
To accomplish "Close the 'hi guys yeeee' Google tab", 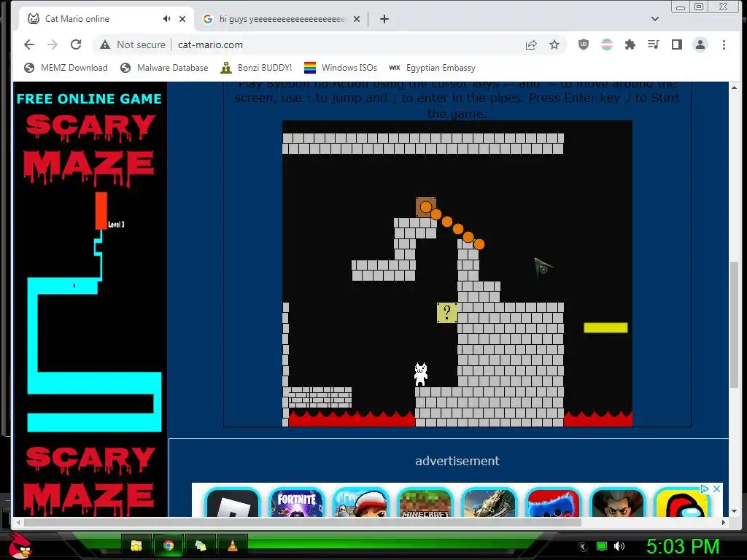I will (x=356, y=19).
